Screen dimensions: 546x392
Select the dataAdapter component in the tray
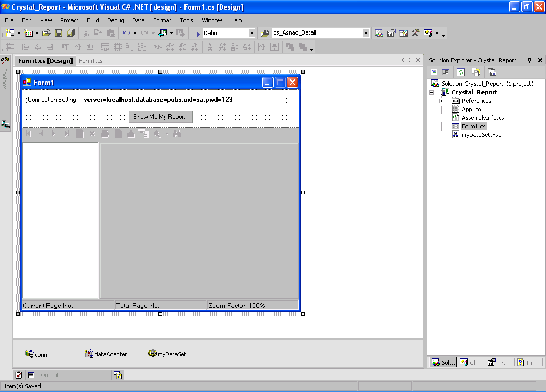[106, 354]
